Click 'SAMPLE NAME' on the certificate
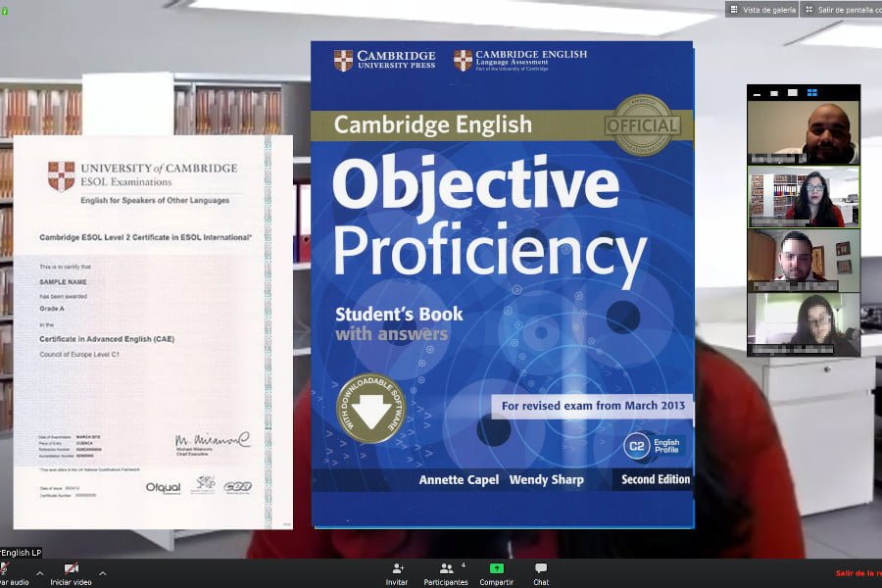Viewport: 882px width, 588px height. click(x=63, y=282)
